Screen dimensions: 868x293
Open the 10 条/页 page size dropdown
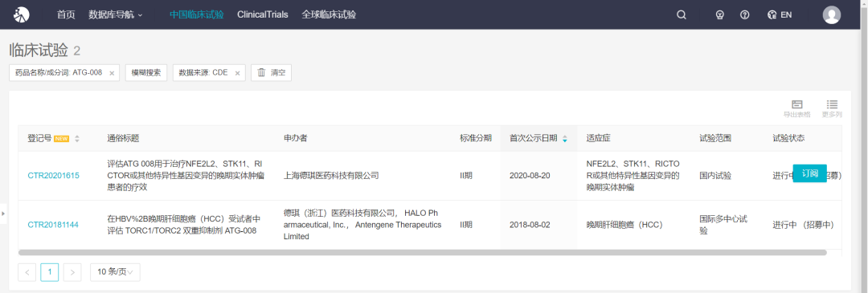point(115,272)
